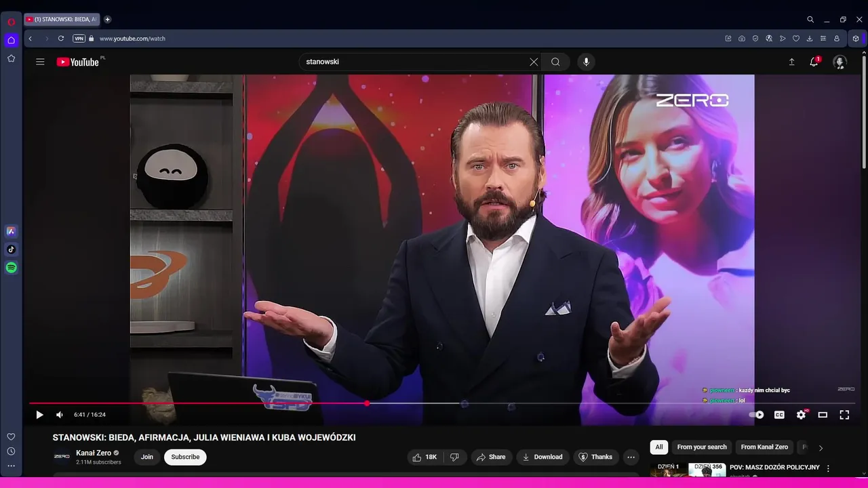Viewport: 868px width, 488px height.
Task: Open sidebar three-dots setup
Action: 11,466
